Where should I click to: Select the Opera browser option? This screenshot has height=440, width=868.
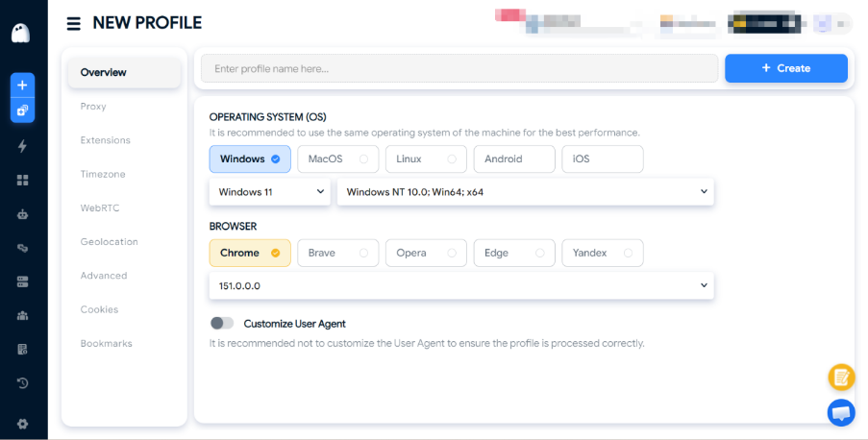[426, 253]
